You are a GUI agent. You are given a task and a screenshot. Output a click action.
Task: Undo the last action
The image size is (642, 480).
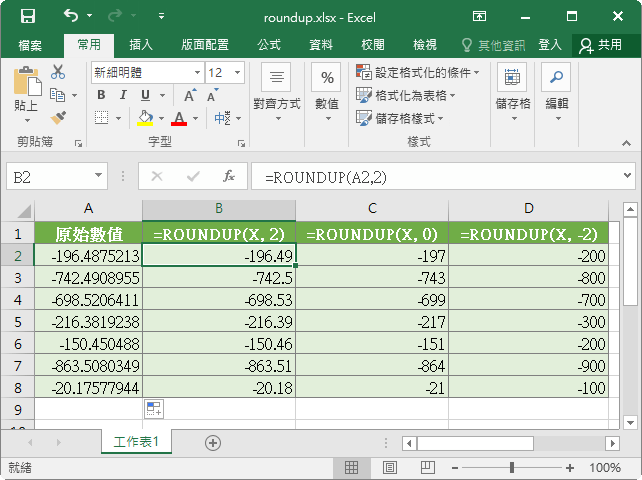71,16
